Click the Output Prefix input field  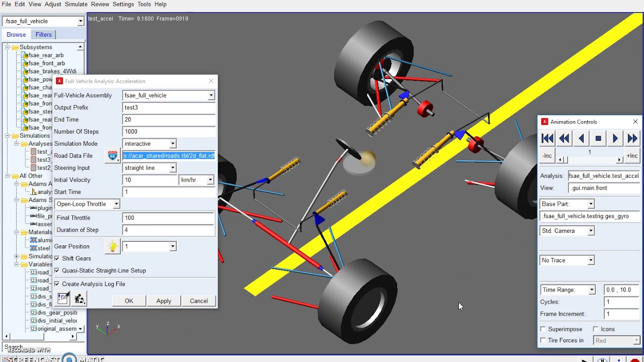[x=169, y=108]
